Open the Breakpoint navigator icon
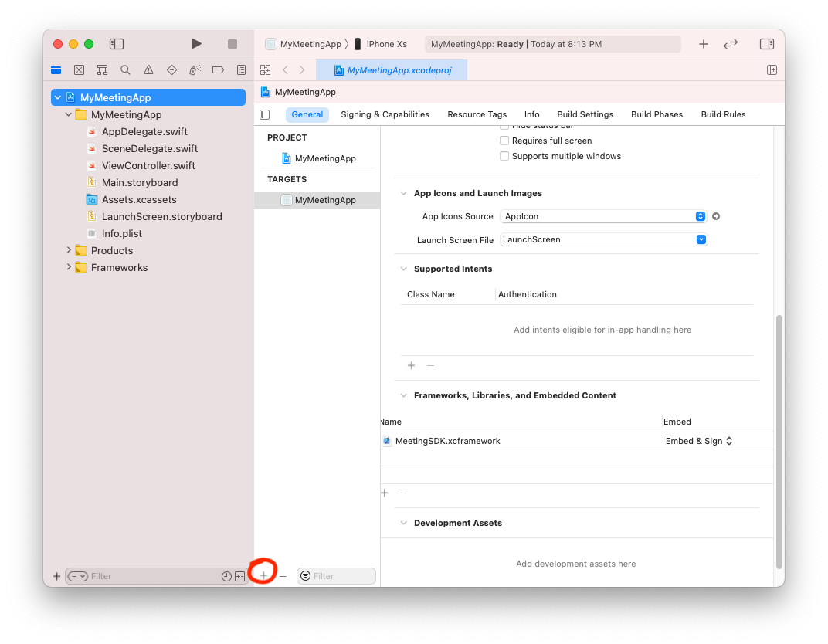This screenshot has width=828, height=644. 218,69
